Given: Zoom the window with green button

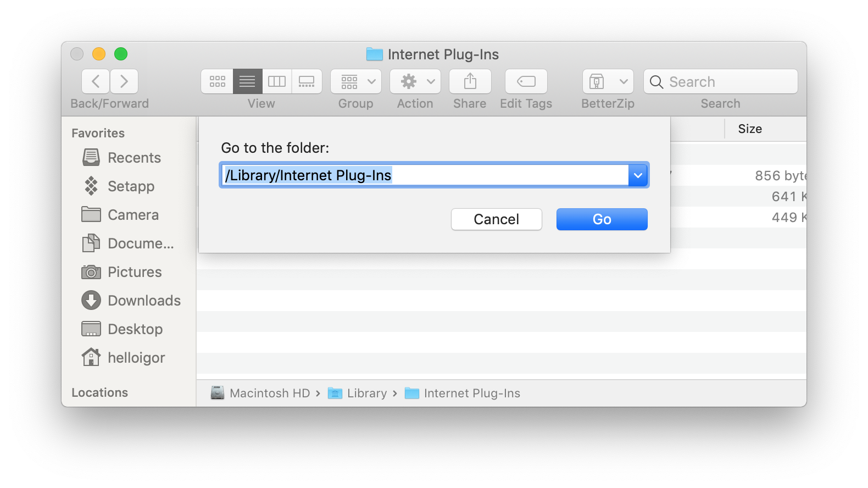Looking at the screenshot, I should (121, 54).
